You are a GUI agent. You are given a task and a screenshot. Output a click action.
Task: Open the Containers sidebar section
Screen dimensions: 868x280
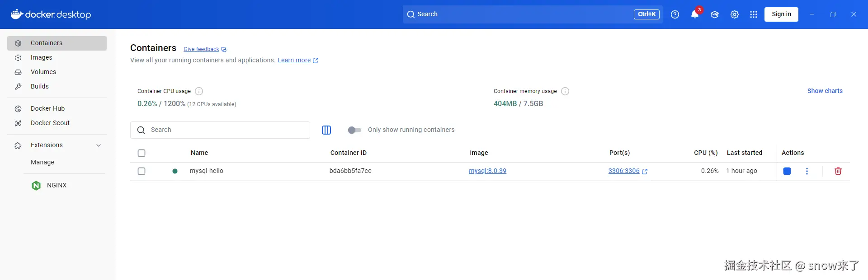pyautogui.click(x=57, y=43)
